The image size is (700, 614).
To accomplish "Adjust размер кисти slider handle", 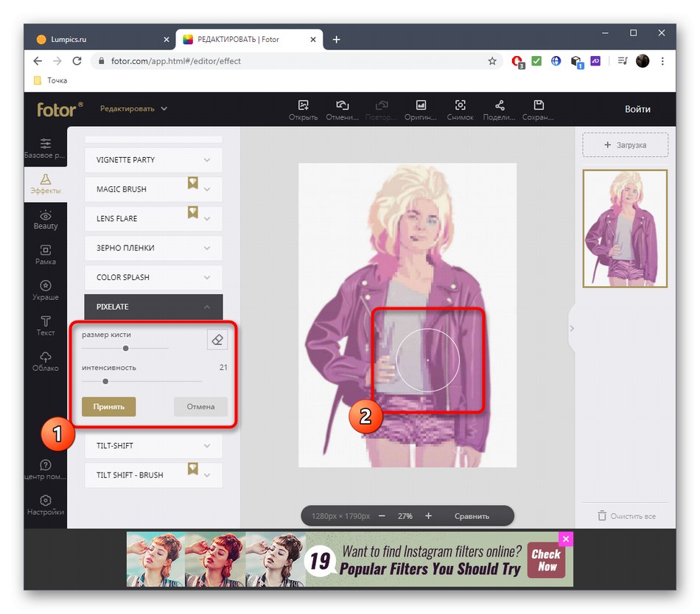I will pyautogui.click(x=125, y=349).
